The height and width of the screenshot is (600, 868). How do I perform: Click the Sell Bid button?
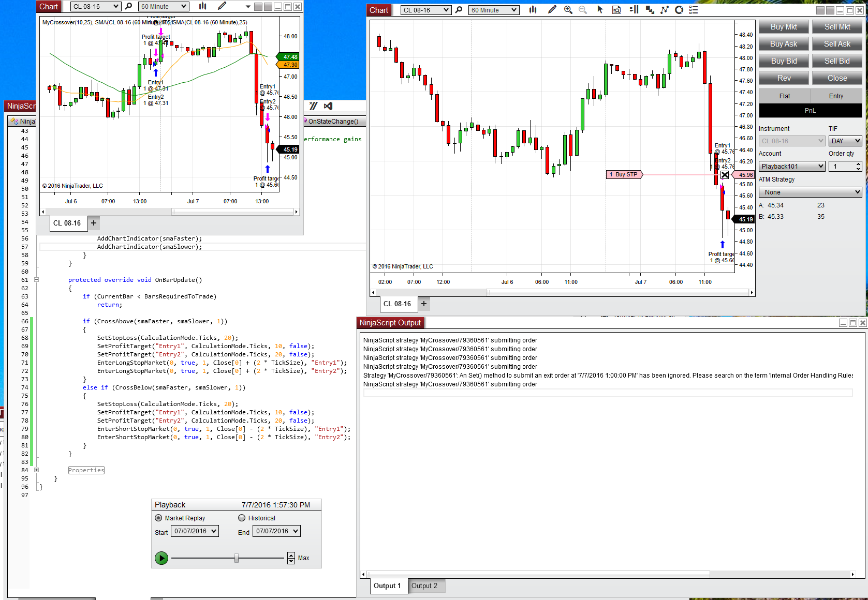[837, 61]
